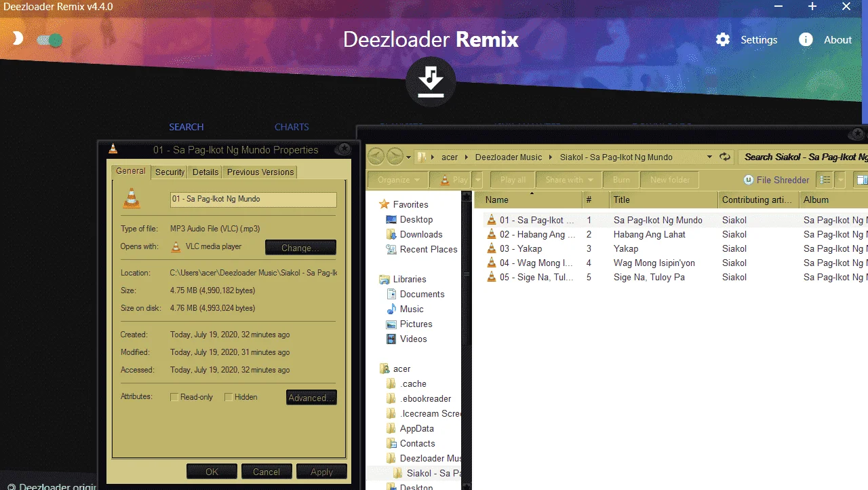Click the Explorer refresh icon
Viewport: 868px width, 490px height.
725,157
